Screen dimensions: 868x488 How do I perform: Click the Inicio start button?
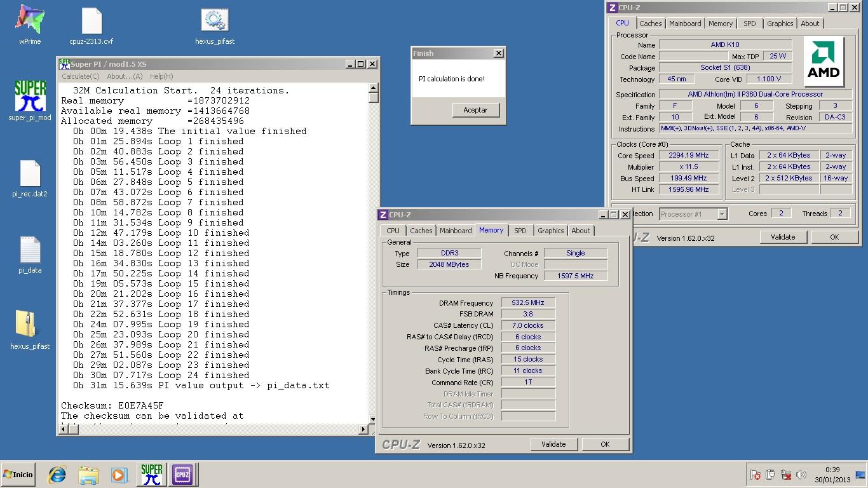[18, 475]
